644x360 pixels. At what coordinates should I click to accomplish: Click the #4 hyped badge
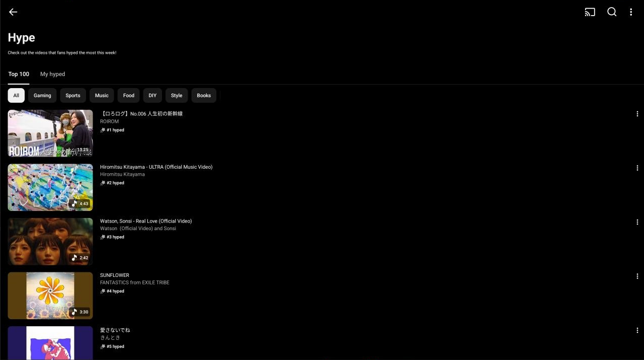[112, 292]
